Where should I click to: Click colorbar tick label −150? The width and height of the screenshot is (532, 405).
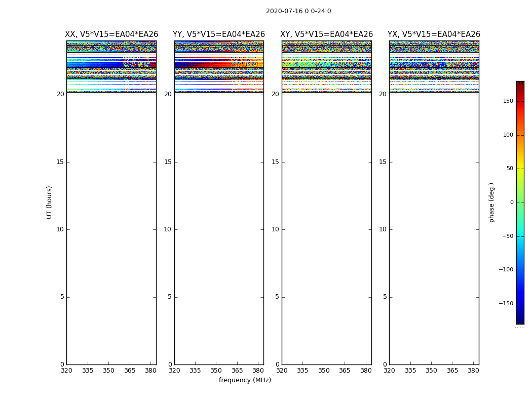click(x=506, y=303)
